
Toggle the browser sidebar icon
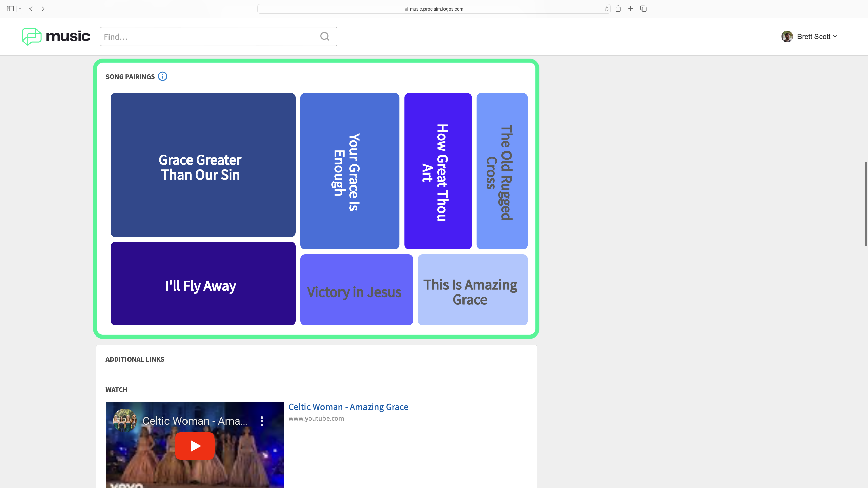(x=10, y=9)
